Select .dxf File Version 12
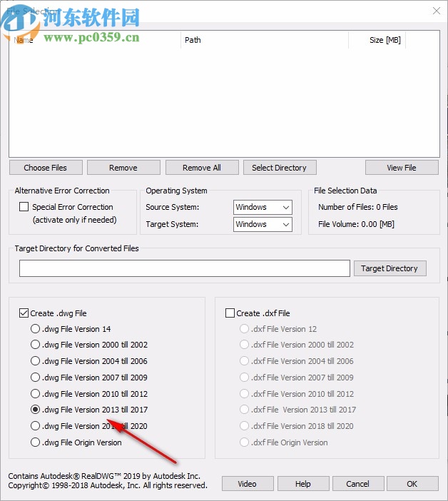 coord(244,329)
